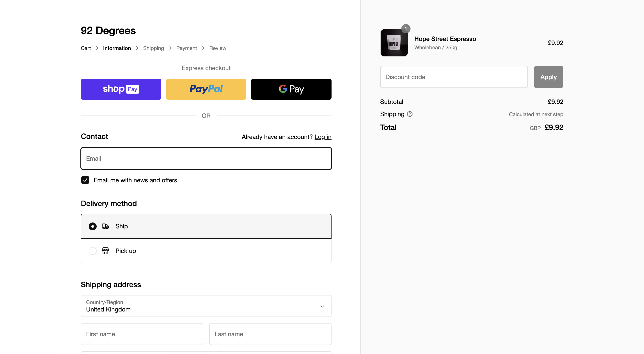Select the Pick up radio button

[x=92, y=251]
